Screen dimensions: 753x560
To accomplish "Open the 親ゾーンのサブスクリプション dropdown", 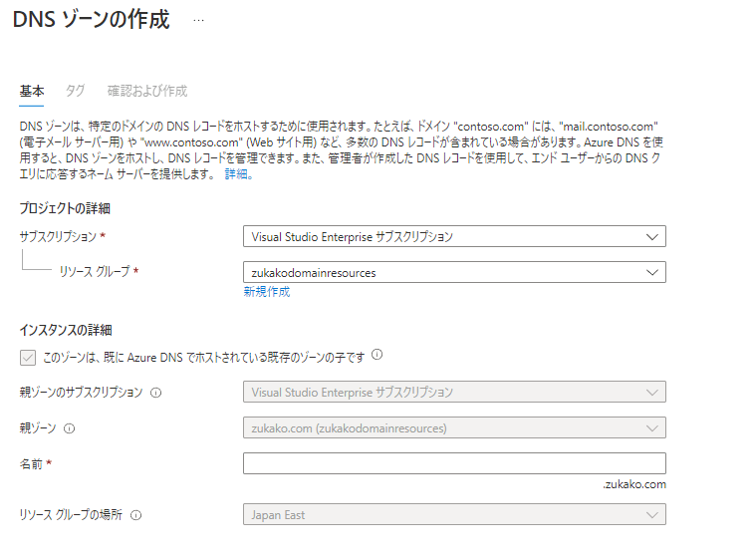I will tap(454, 392).
